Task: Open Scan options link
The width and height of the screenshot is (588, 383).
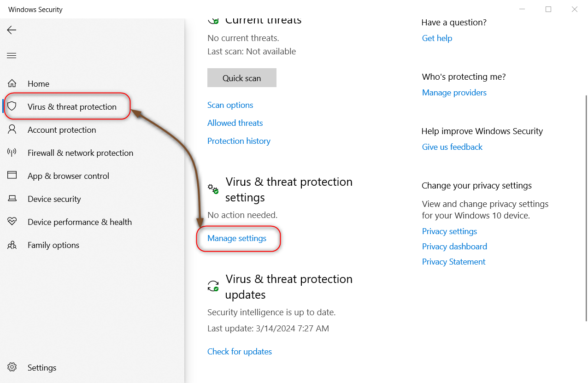Action: click(x=230, y=105)
